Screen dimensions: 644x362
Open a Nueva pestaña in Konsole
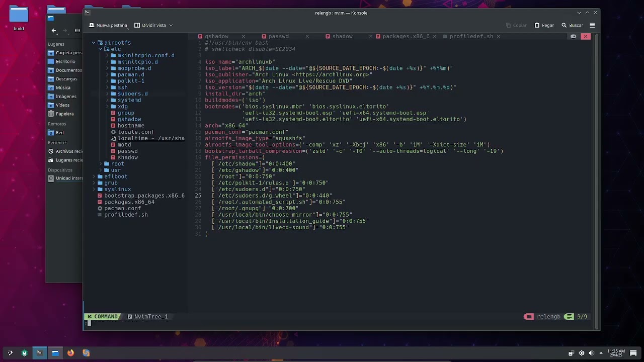coord(108,25)
